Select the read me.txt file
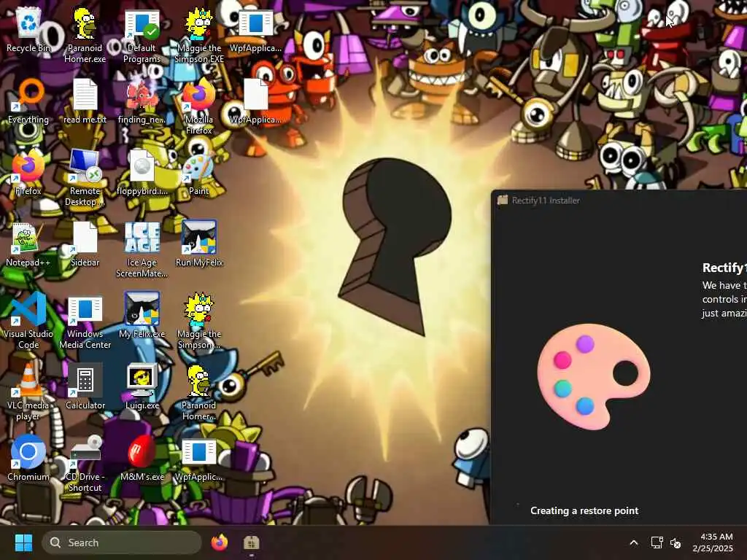Screen dimensions: 747x560 (85, 102)
